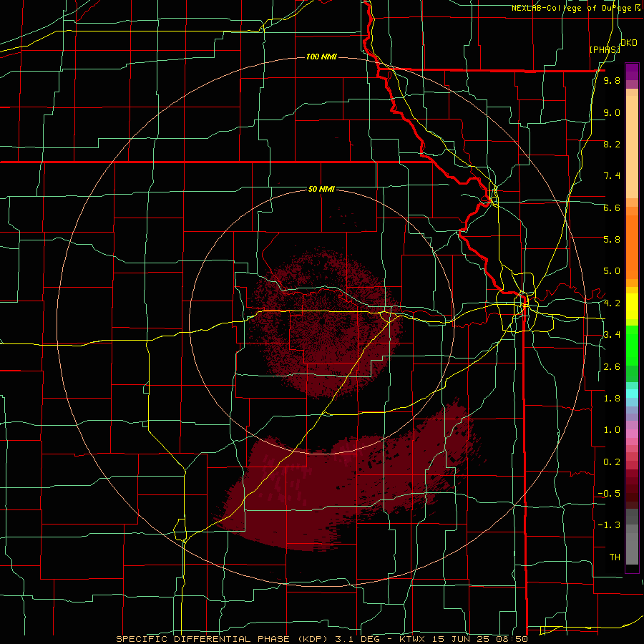This screenshot has width=644, height=644.
Task: Pick the yellow segment of the color bar
Action: pos(632,306)
